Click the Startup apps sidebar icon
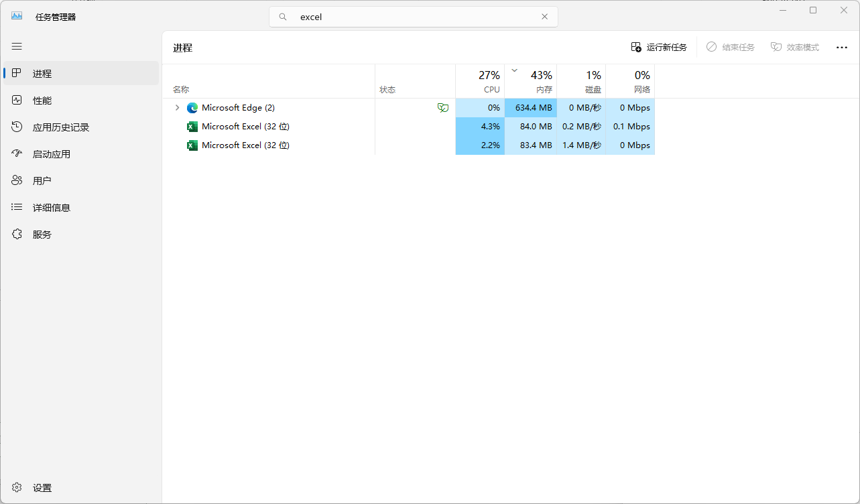 (x=17, y=153)
